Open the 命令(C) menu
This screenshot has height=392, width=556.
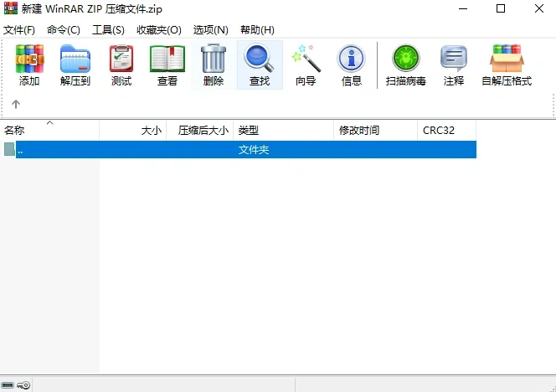coord(64,30)
